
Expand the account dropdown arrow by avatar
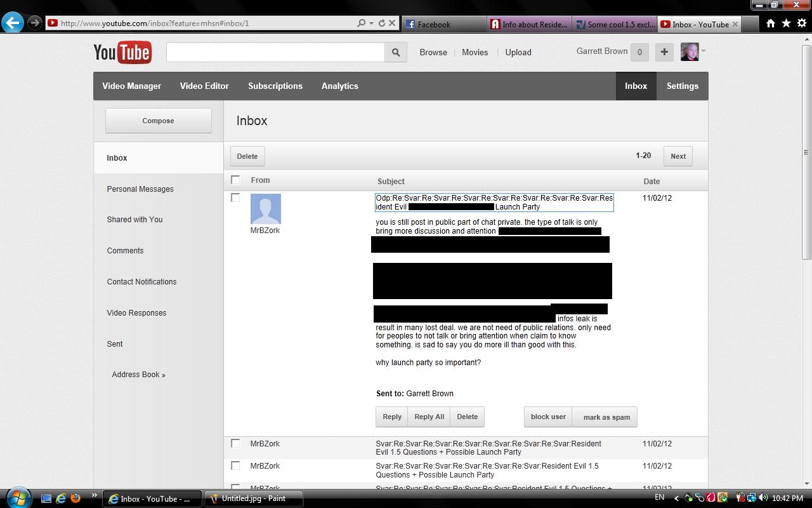[x=703, y=51]
